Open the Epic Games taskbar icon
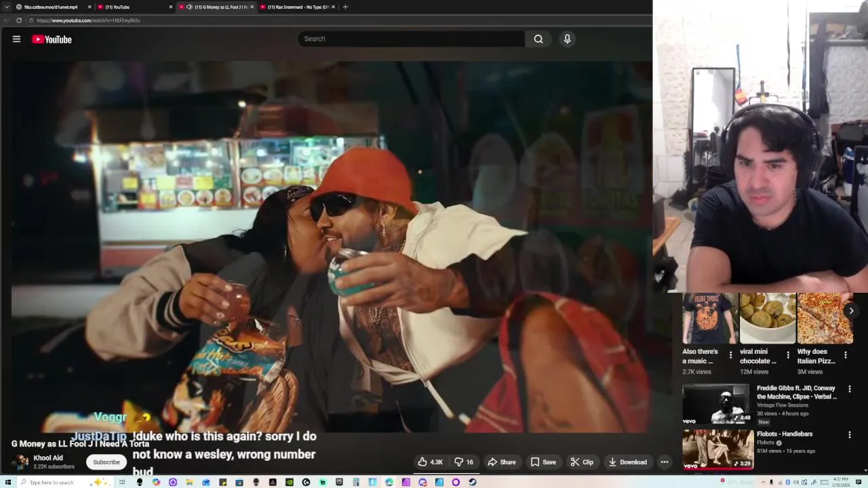Viewport: 868px width, 488px height. point(339,482)
